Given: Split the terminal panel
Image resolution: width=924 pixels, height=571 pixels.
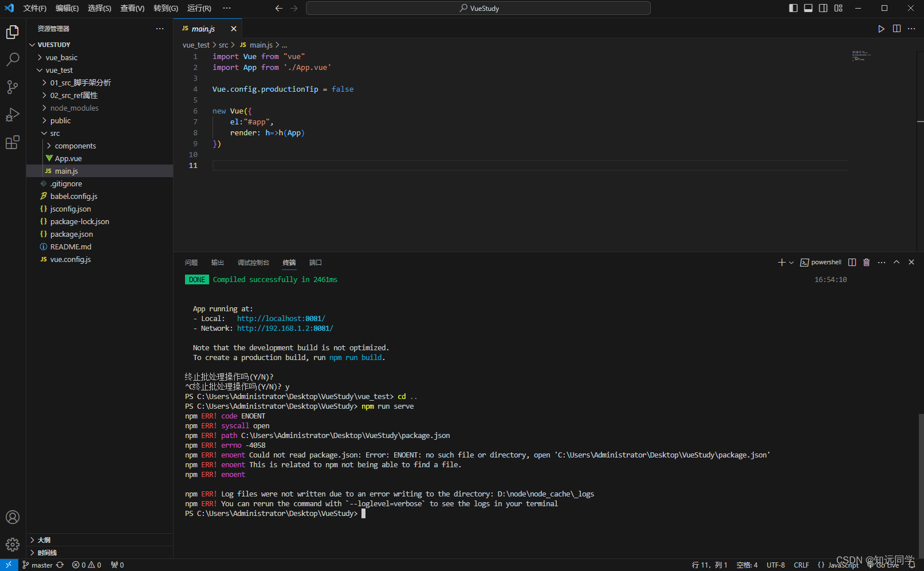Looking at the screenshot, I should pos(852,262).
